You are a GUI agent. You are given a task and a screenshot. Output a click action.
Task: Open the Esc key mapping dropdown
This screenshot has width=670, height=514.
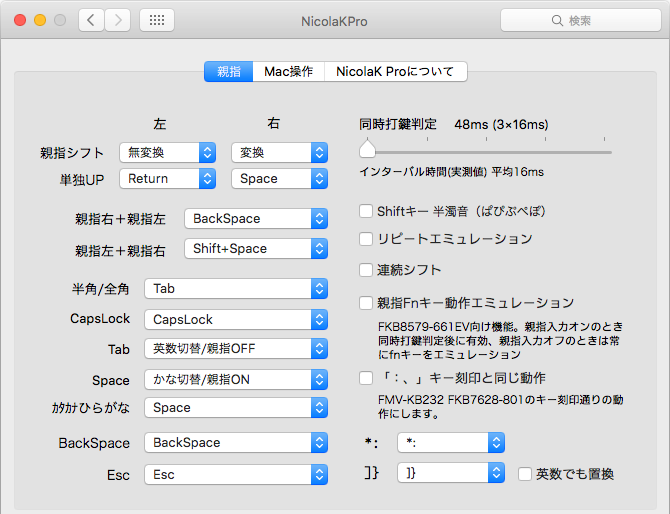point(236,475)
